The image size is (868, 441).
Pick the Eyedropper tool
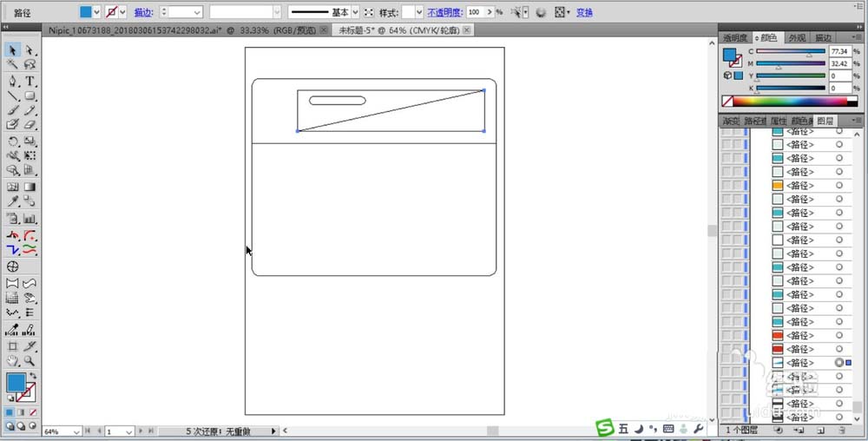13,201
